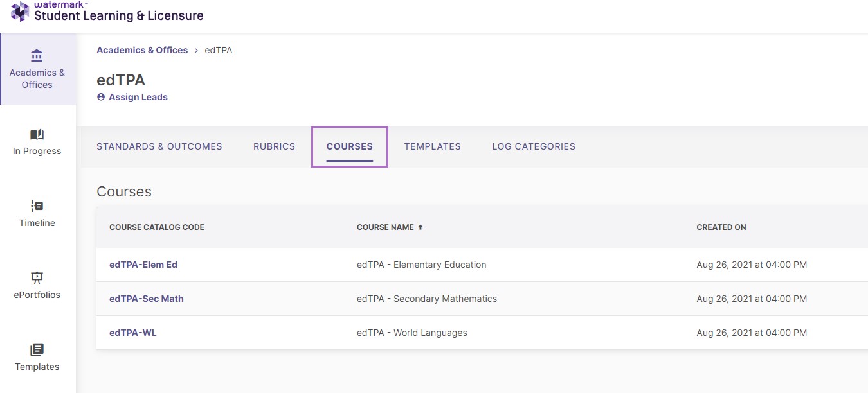Open In Progress book icon

point(37,134)
